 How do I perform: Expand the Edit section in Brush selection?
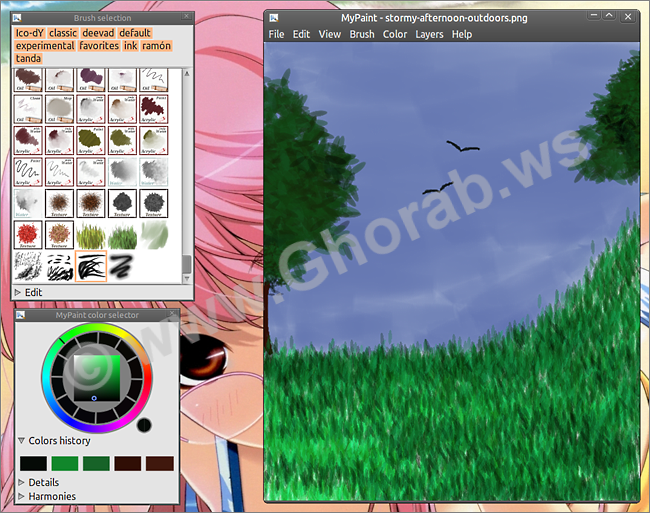pos(28,293)
